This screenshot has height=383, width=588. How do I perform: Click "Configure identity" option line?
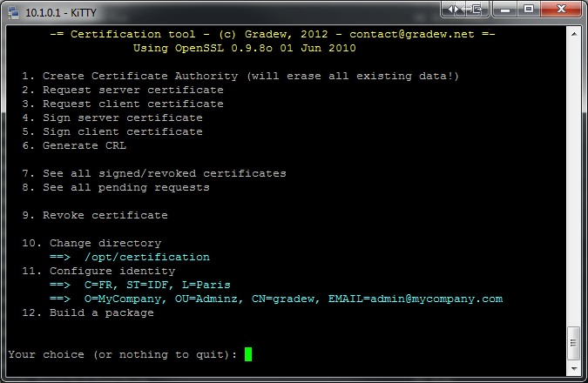98,271
